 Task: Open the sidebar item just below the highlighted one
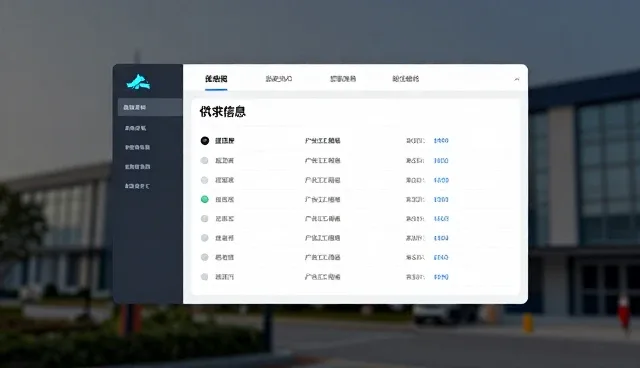pos(135,128)
